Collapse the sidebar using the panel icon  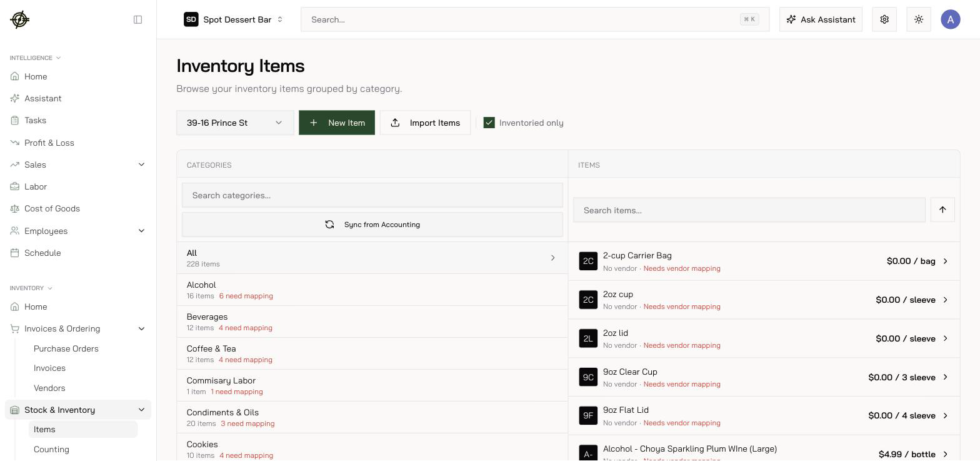(138, 19)
